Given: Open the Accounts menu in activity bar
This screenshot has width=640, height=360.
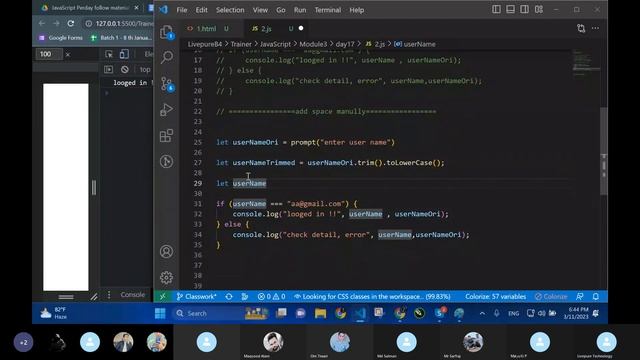Looking at the screenshot, I should point(166,251).
